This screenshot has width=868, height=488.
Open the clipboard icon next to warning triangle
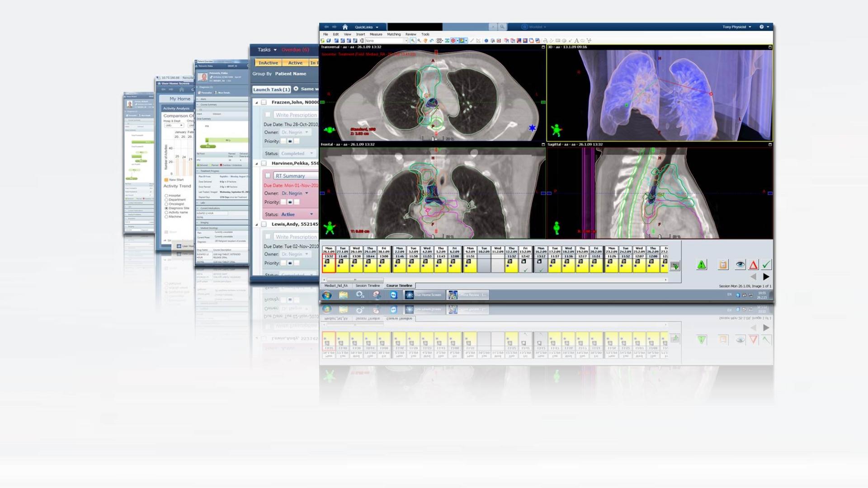pos(723,265)
